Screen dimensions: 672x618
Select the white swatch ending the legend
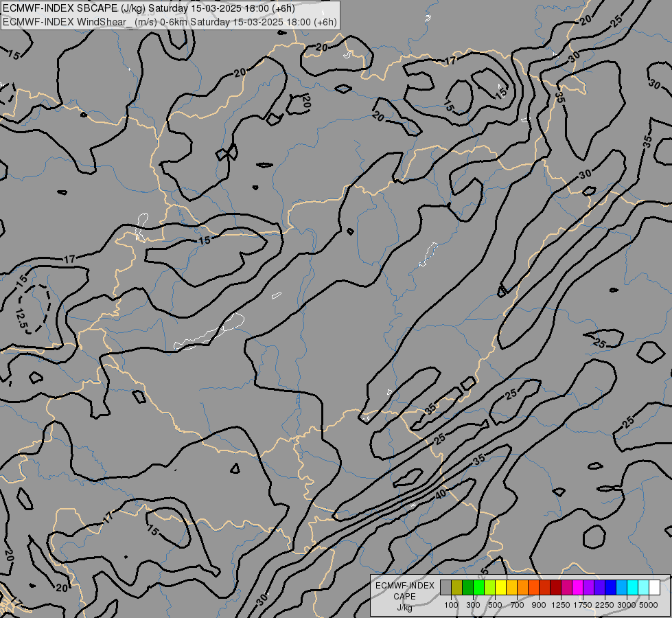654,587
